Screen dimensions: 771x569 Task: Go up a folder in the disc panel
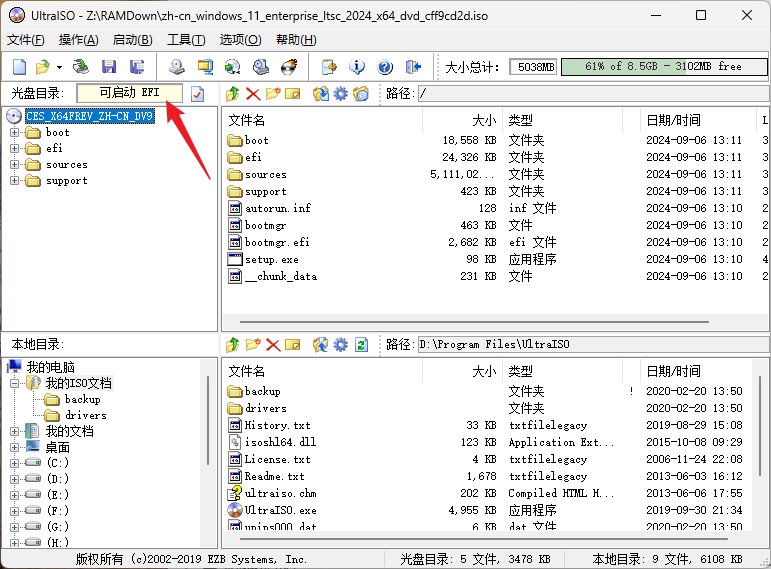[x=233, y=93]
